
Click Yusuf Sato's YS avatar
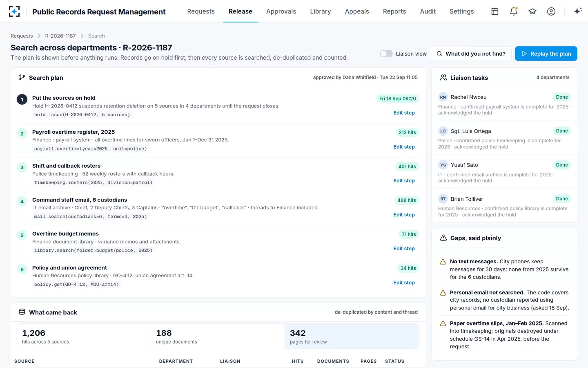pos(443,165)
